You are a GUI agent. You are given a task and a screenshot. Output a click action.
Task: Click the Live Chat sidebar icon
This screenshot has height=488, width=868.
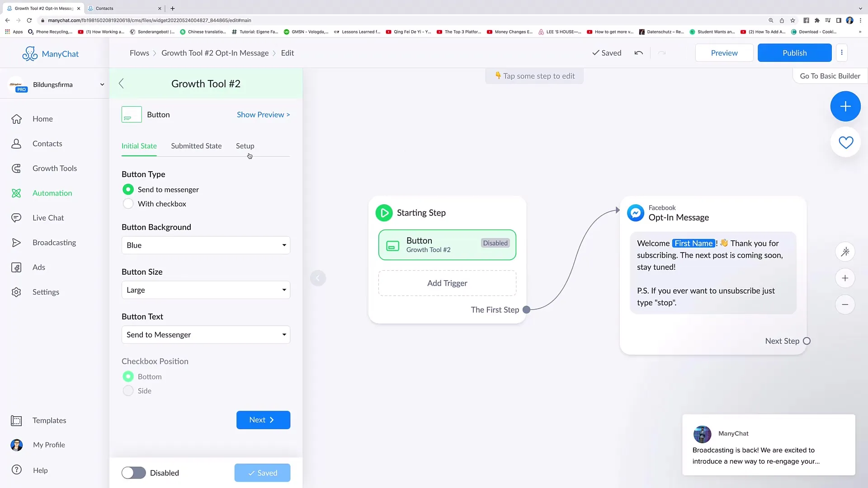click(x=17, y=217)
